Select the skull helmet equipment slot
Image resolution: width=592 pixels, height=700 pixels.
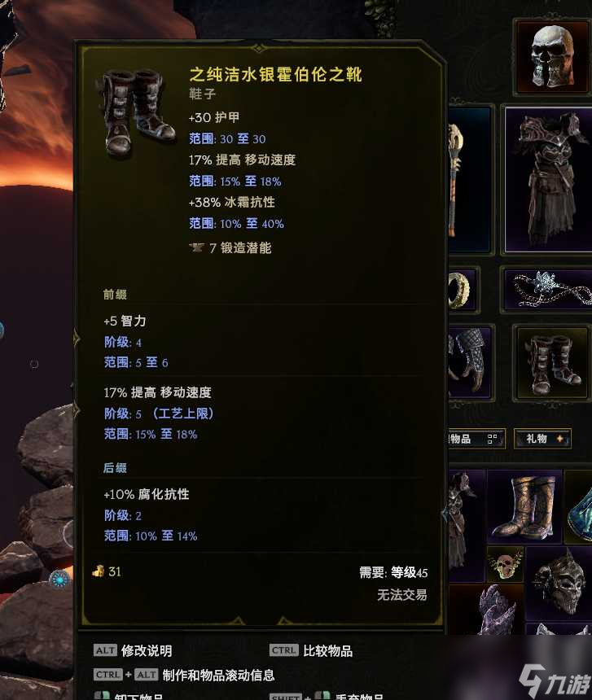click(x=552, y=56)
